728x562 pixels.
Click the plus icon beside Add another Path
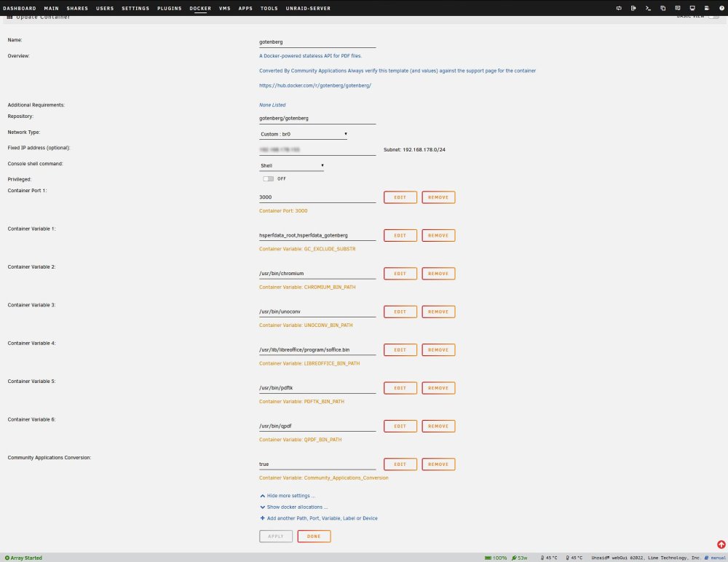tap(262, 518)
